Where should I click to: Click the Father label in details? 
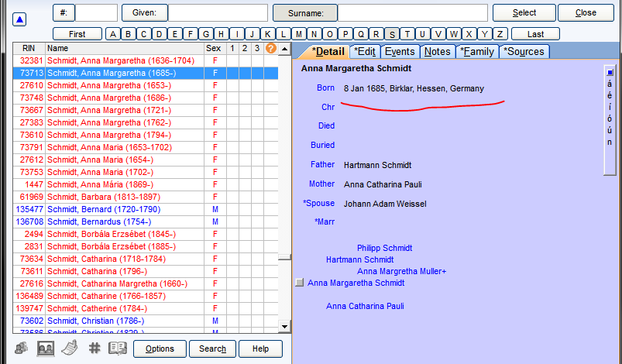pyautogui.click(x=322, y=164)
